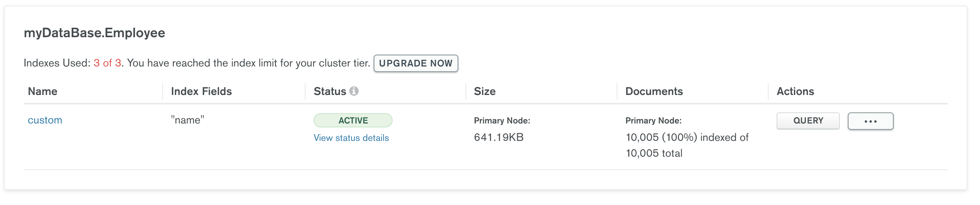Click the Documents column header
Screen dimensions: 980x205
click(654, 91)
